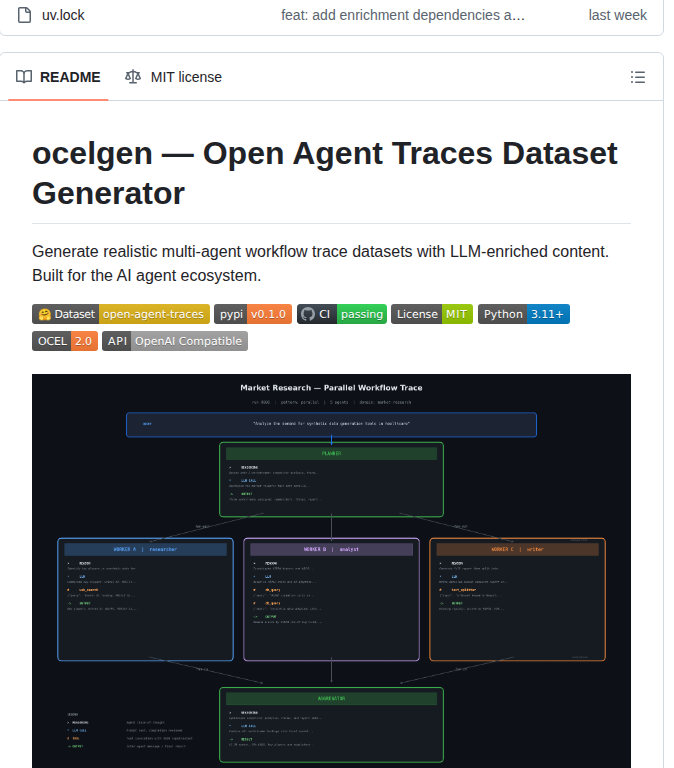Click the GitHub logo in CI badge
Viewport: 674px width, 768px height.
tap(308, 314)
